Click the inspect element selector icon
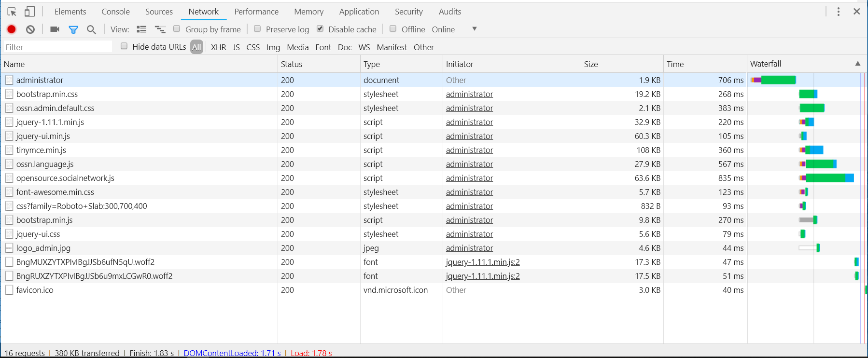This screenshot has width=868, height=358. point(12,12)
